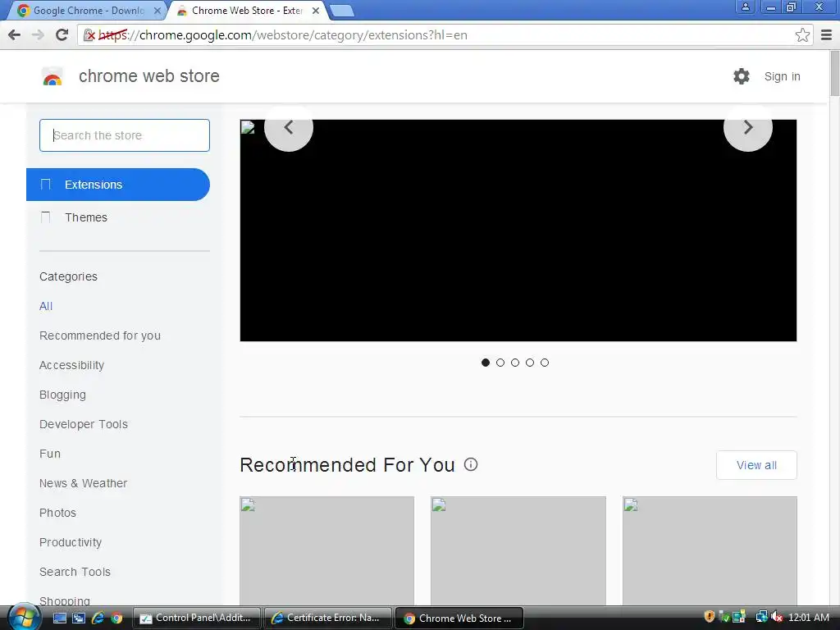Open News & Weather category
The width and height of the screenshot is (840, 630).
83,483
